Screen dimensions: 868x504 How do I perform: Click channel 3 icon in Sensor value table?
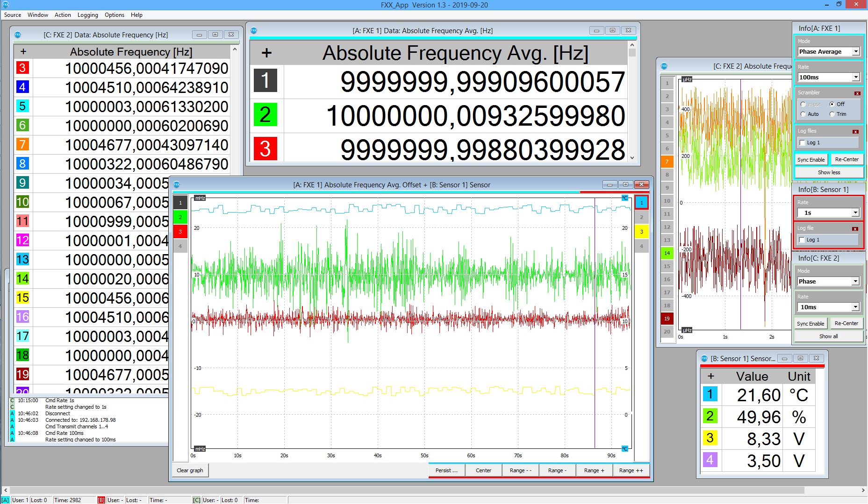[x=710, y=438]
